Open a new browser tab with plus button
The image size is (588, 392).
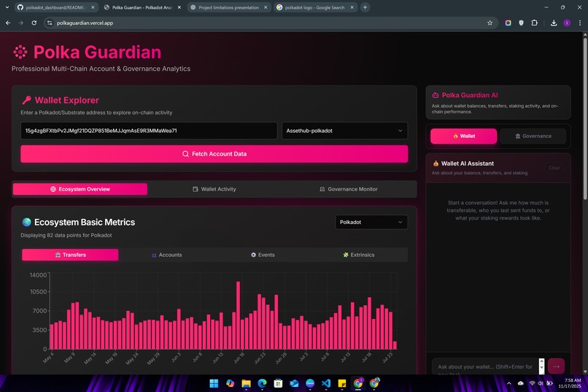tap(365, 7)
